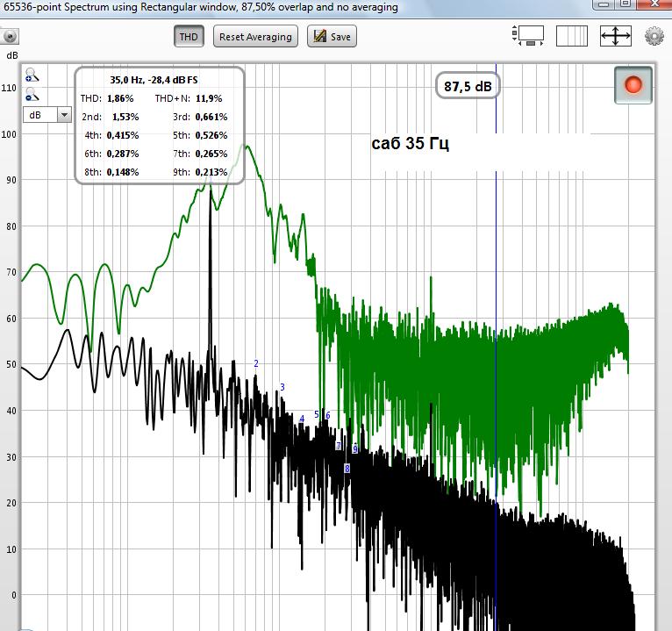Open settings gear icon
Screen dimensions: 672x631
pos(654,37)
